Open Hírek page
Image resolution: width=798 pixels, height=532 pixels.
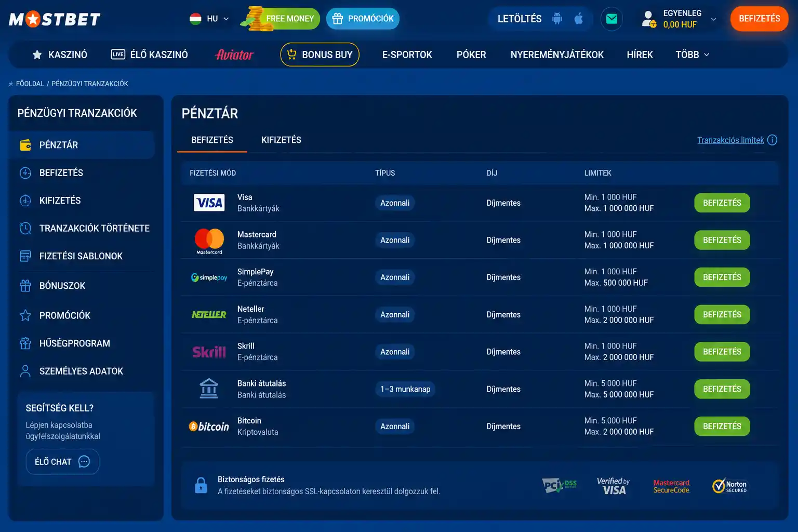640,55
